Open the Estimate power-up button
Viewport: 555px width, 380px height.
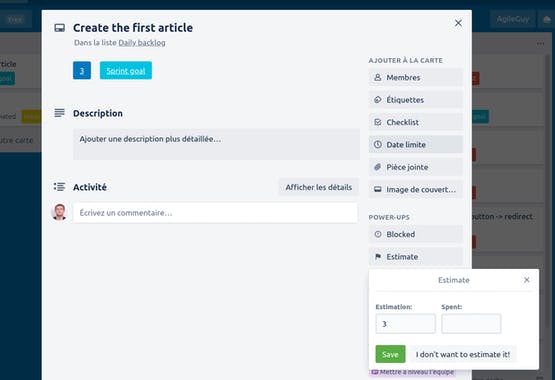point(416,257)
